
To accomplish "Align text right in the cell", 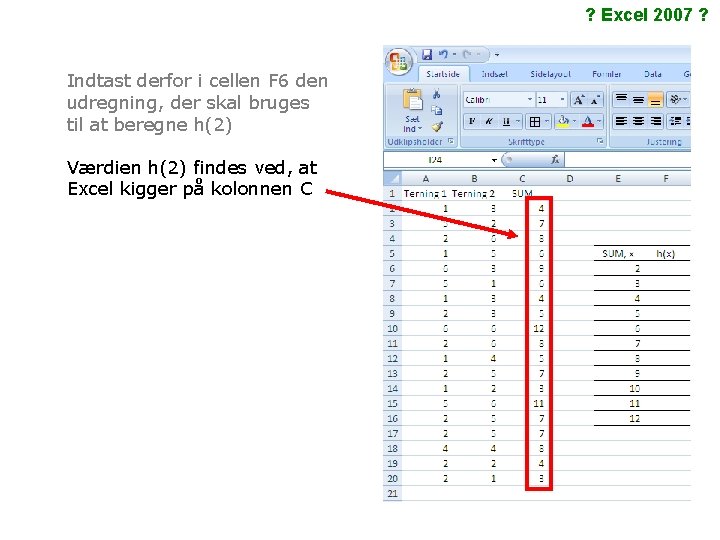I will pyautogui.click(x=656, y=121).
